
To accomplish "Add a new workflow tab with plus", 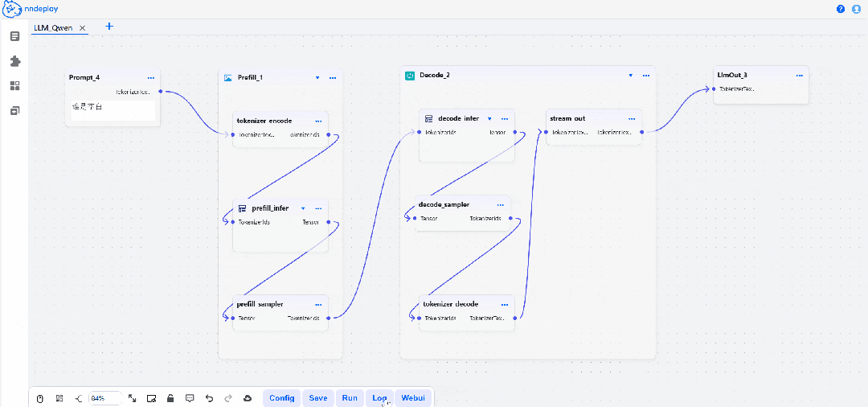I will (x=110, y=27).
